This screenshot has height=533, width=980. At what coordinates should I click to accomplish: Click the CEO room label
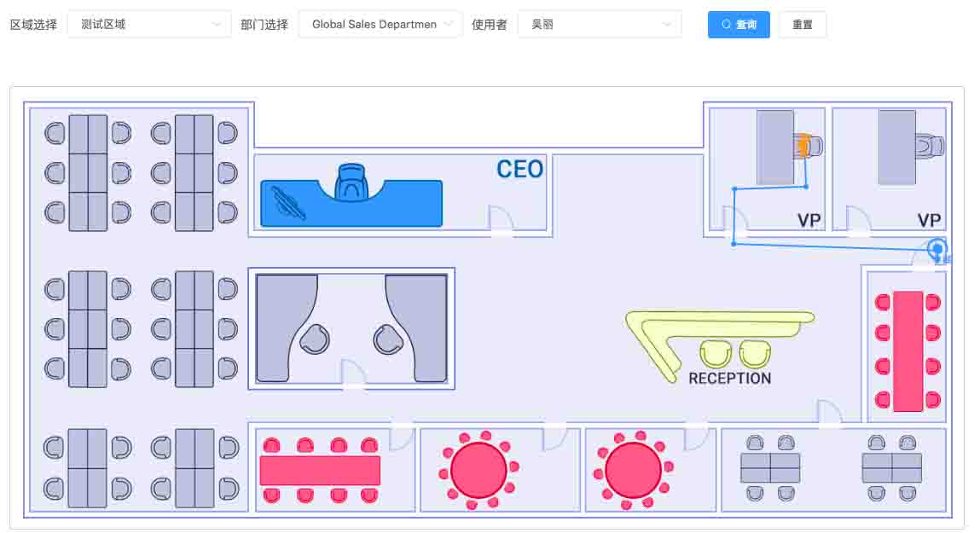(519, 170)
